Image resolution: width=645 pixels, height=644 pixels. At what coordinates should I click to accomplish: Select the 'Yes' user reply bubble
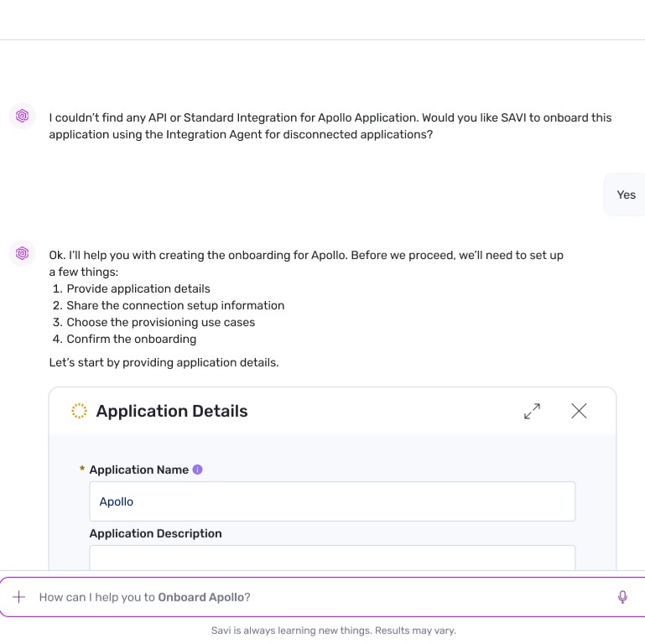click(626, 195)
